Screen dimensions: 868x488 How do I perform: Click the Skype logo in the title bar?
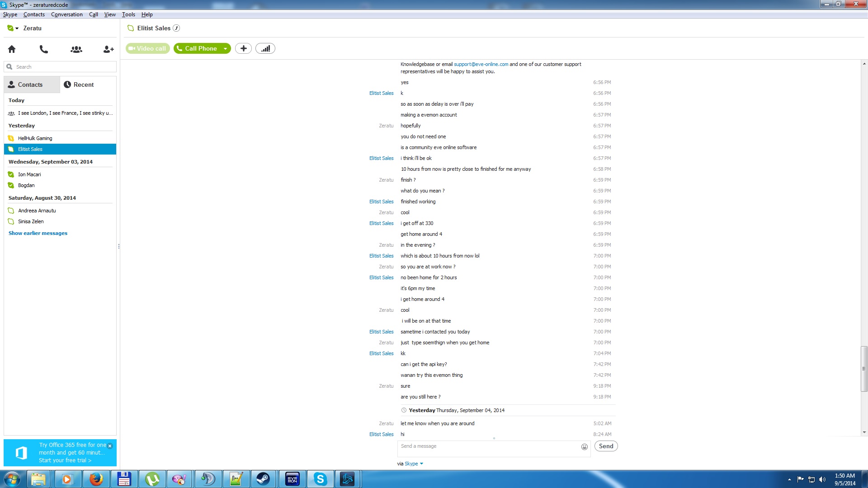tap(4, 5)
